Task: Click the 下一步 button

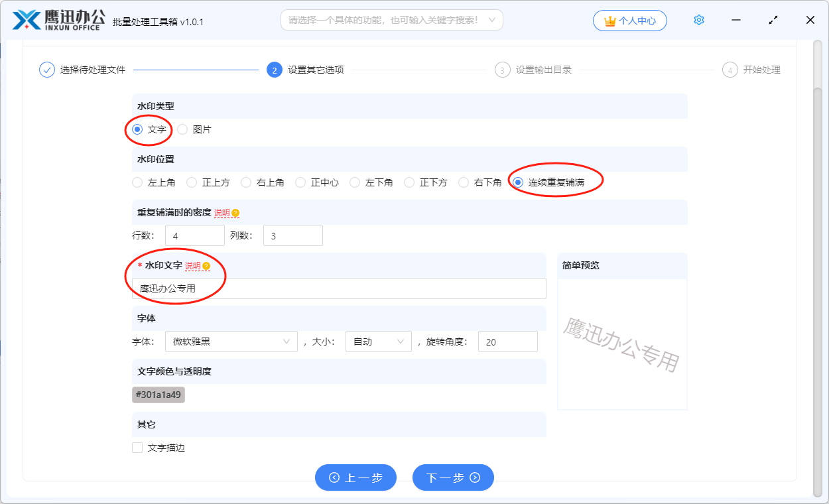Action: [x=453, y=477]
